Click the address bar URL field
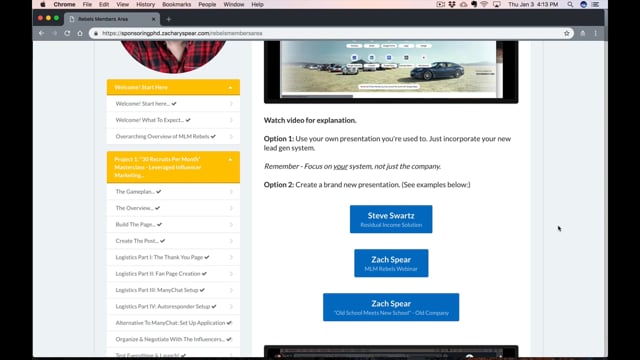 coord(327,33)
